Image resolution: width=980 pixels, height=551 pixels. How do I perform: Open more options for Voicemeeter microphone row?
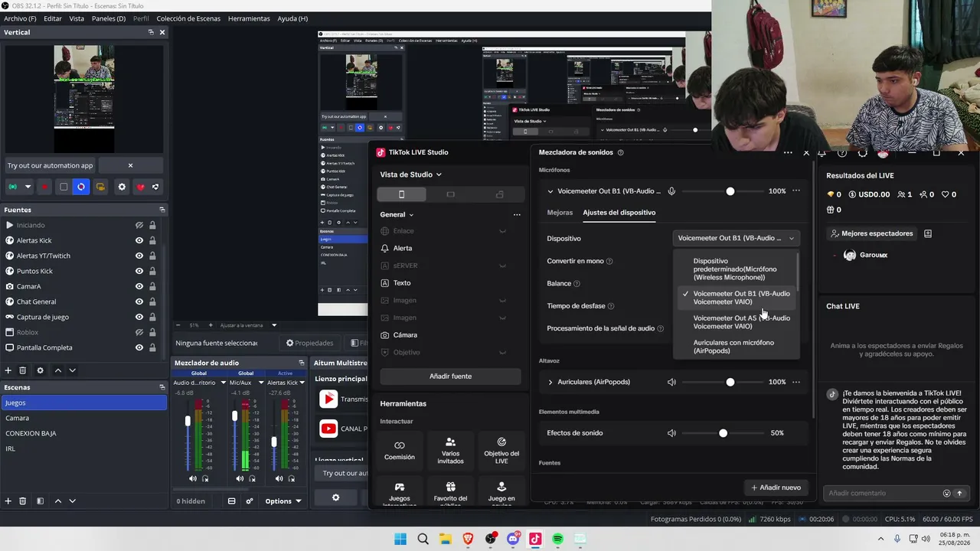pyautogui.click(x=796, y=191)
